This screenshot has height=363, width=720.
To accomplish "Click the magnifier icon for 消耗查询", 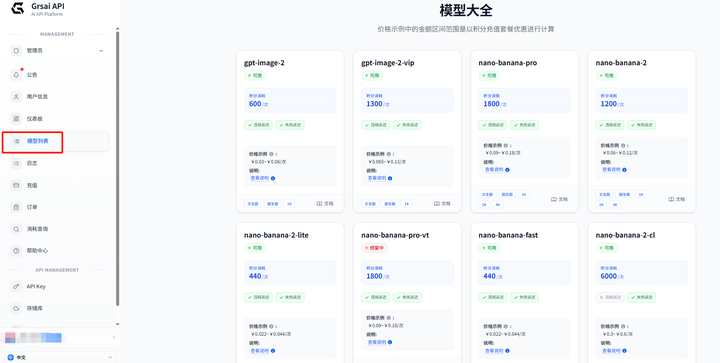I will click(17, 229).
